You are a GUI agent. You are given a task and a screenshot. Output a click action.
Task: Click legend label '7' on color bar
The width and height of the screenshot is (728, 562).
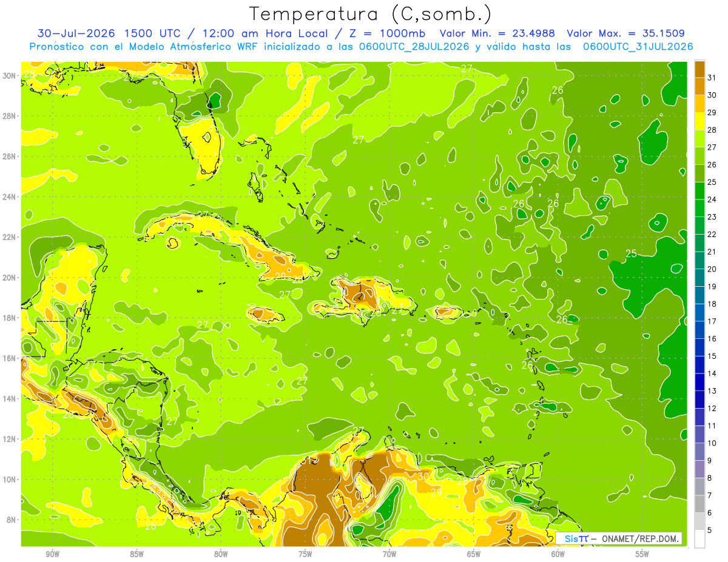pyautogui.click(x=710, y=495)
